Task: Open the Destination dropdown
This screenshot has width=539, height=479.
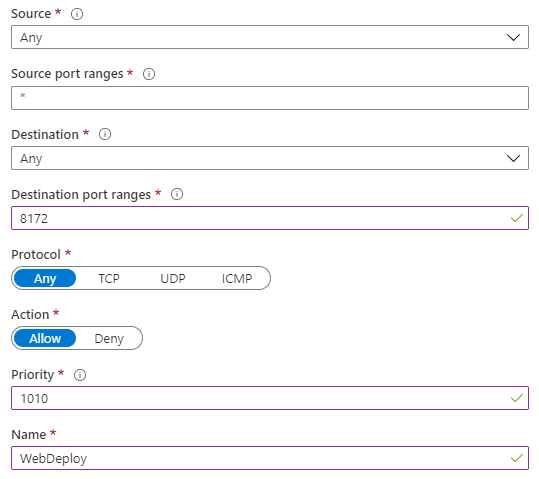Action: (x=270, y=158)
